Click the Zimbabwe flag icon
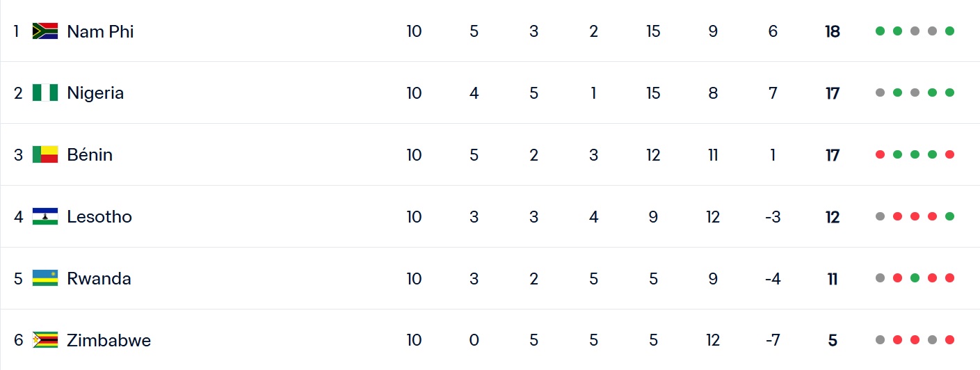The height and width of the screenshot is (370, 980). tap(45, 340)
